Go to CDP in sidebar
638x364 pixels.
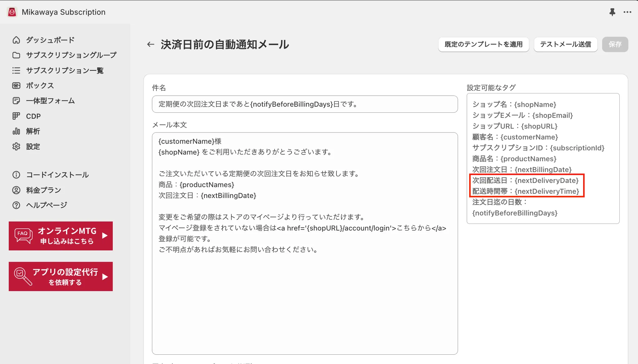(x=33, y=116)
